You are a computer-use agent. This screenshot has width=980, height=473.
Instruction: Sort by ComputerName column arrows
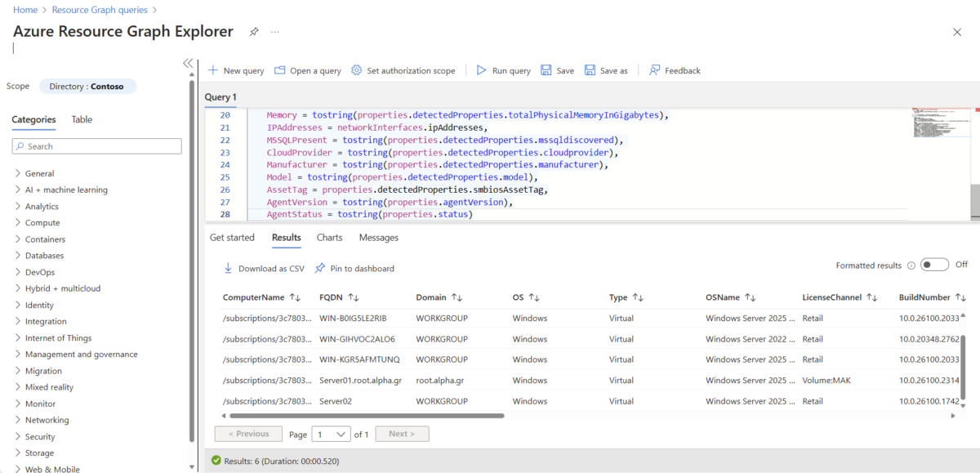point(296,297)
